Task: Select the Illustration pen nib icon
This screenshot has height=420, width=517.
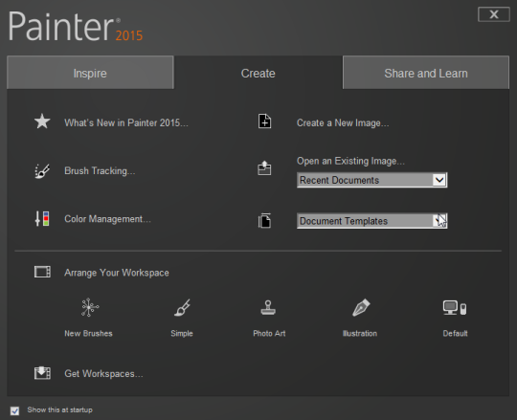Action: point(361,307)
